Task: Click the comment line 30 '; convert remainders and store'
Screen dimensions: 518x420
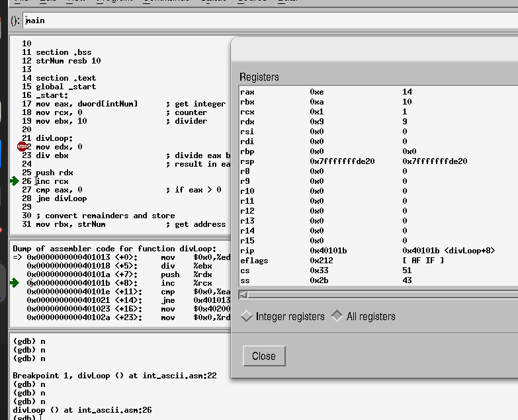Action: click(105, 215)
